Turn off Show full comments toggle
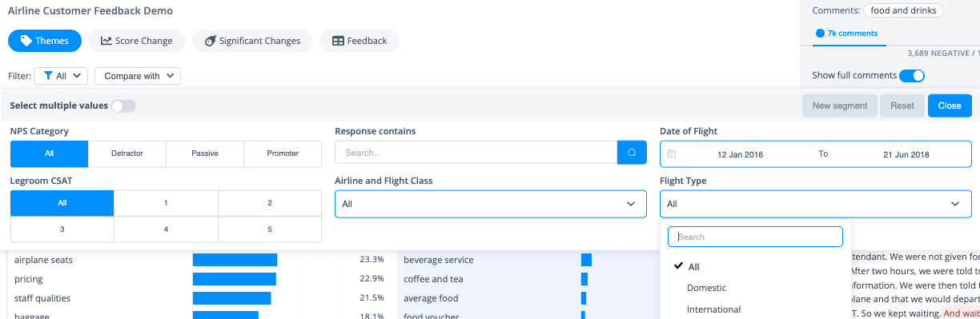 [912, 76]
